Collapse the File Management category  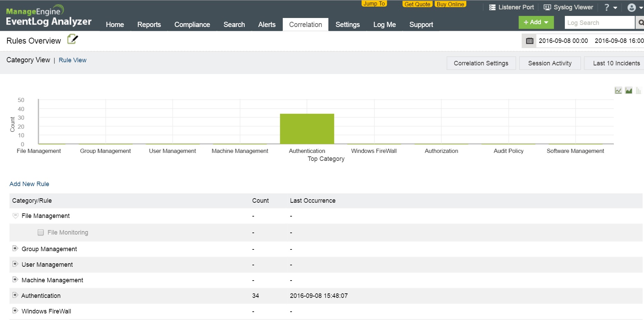coord(15,216)
